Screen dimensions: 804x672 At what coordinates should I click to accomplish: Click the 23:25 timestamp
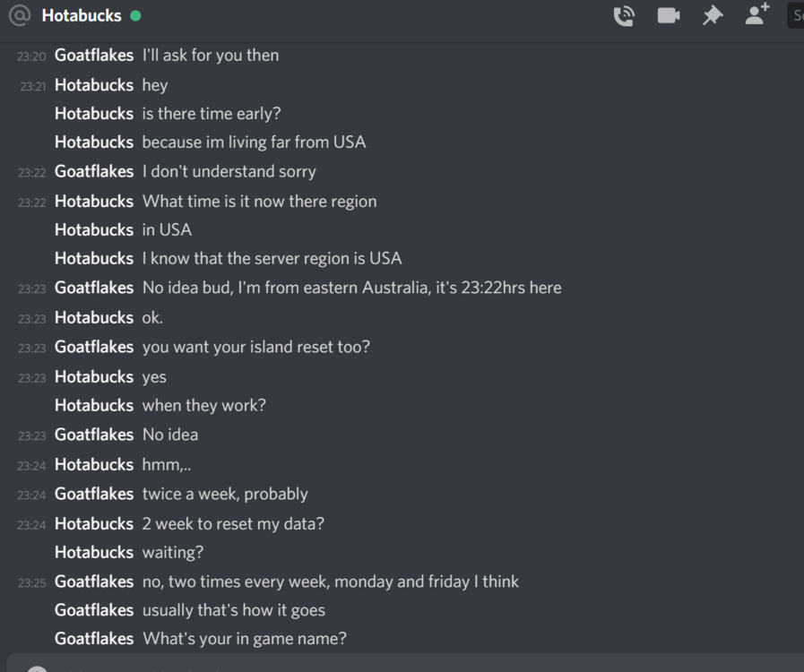click(31, 582)
